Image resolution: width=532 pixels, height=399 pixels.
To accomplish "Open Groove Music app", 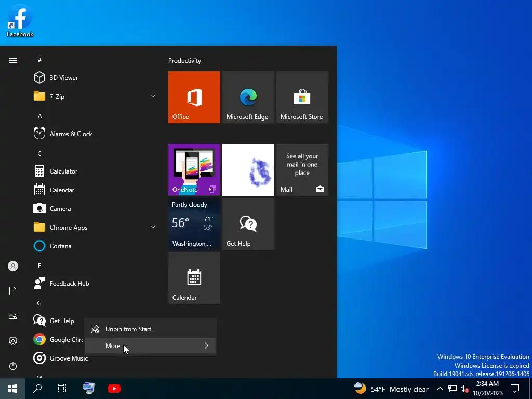I will pyautogui.click(x=60, y=358).
